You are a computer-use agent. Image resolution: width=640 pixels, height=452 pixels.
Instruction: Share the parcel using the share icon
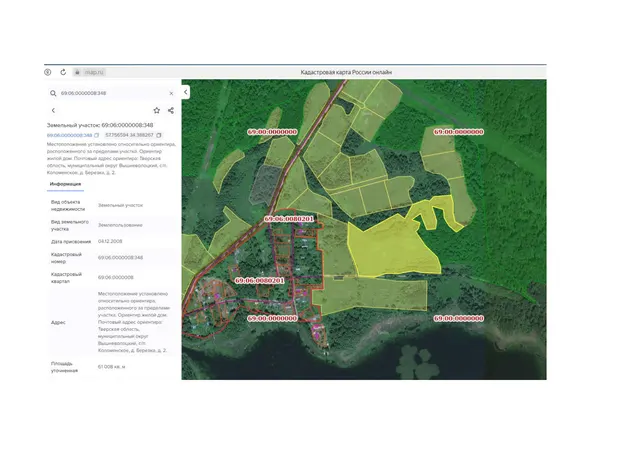pyautogui.click(x=171, y=111)
